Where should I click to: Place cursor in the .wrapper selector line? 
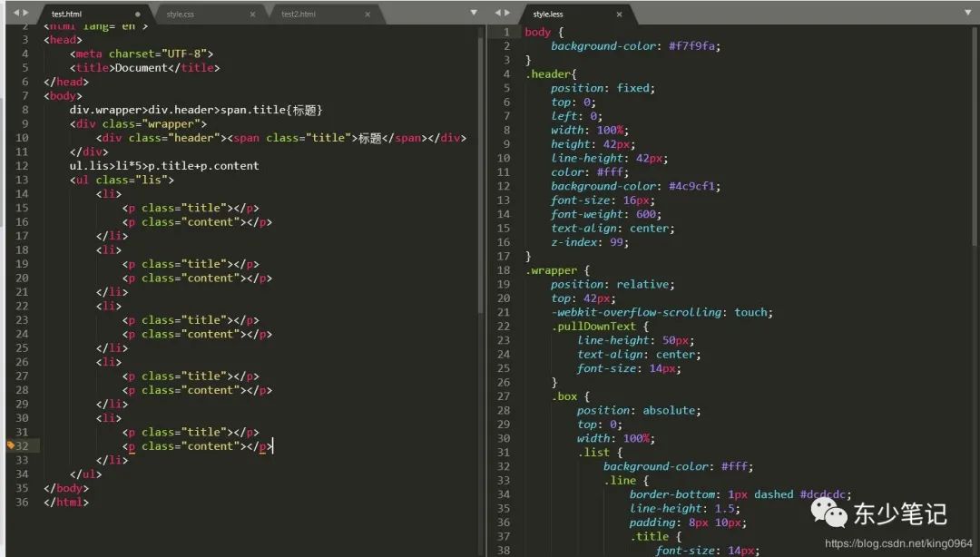pos(554,269)
